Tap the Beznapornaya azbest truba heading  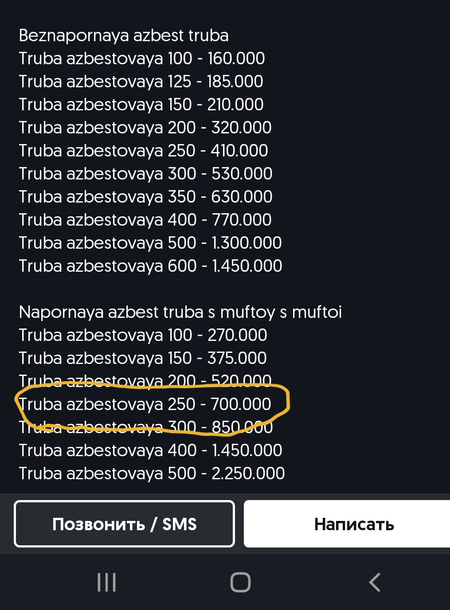(124, 36)
